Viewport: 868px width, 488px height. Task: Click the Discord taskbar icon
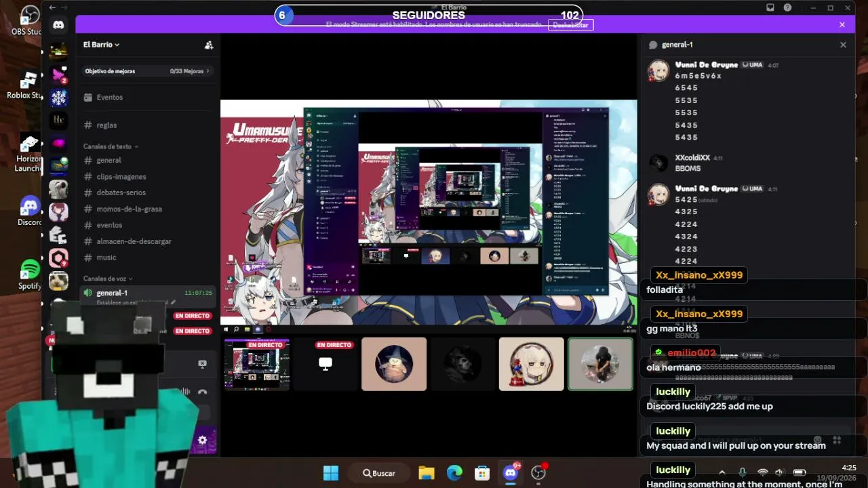pos(511,473)
